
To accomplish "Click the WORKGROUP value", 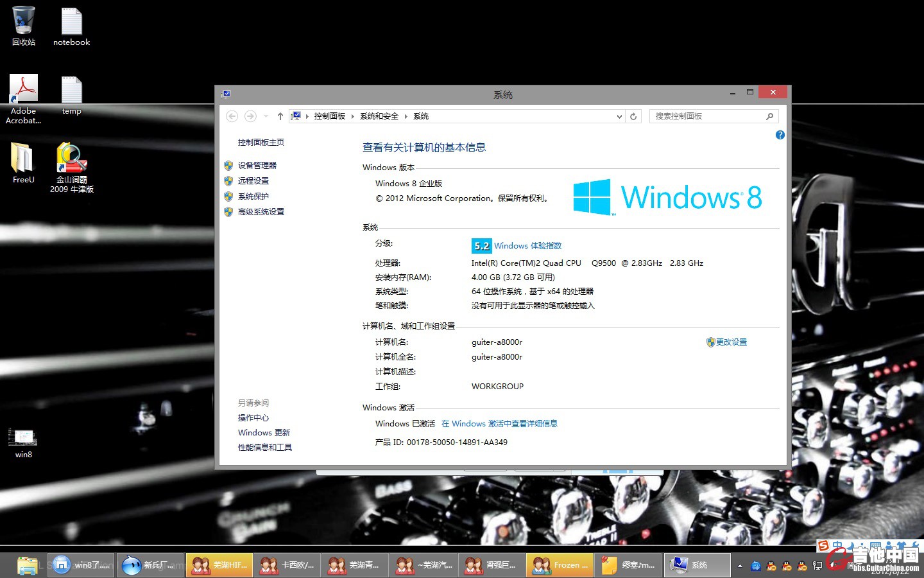I will click(x=497, y=387).
